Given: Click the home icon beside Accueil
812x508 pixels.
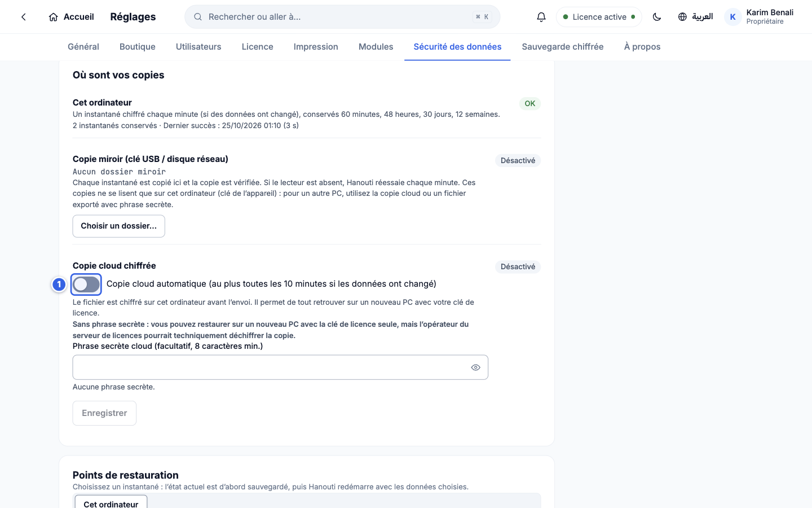Looking at the screenshot, I should tap(54, 17).
